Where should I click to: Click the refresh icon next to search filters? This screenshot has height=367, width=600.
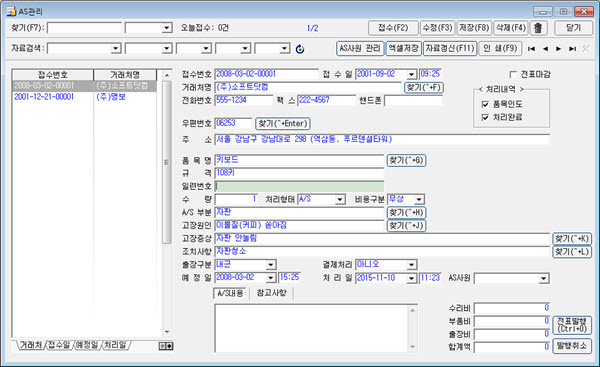tap(300, 49)
